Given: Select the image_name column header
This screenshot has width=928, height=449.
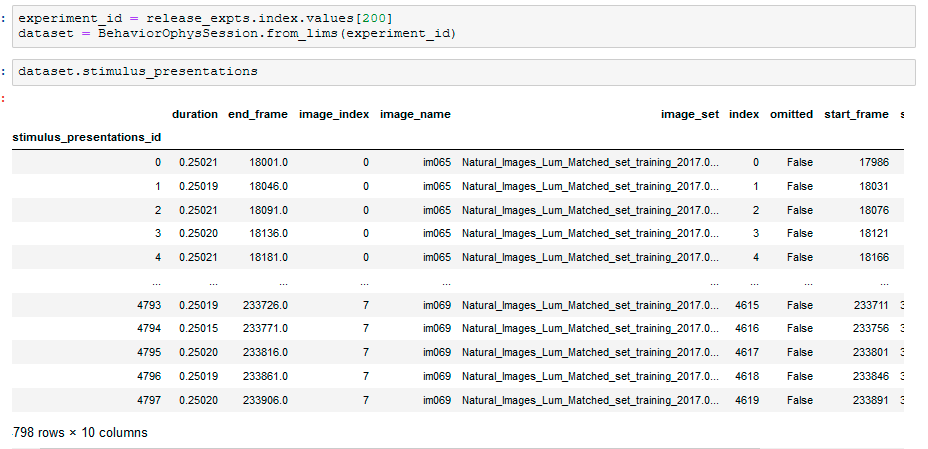Looking at the screenshot, I should [415, 114].
